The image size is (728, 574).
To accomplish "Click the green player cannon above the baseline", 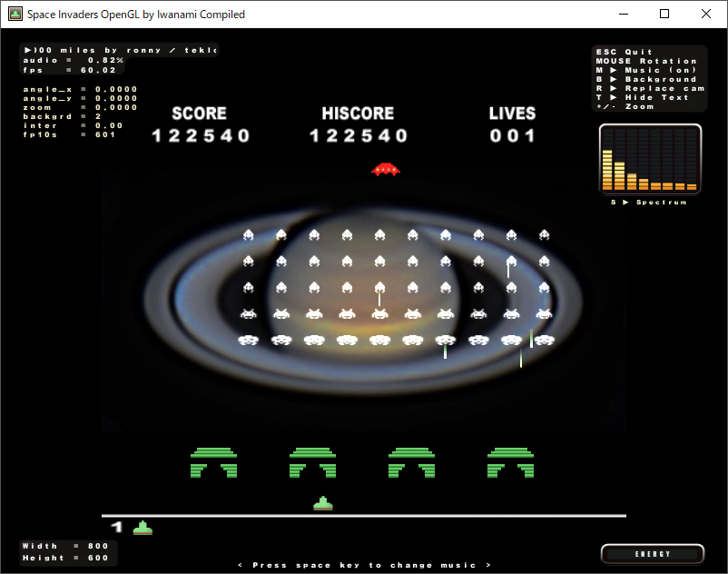I will 323,503.
